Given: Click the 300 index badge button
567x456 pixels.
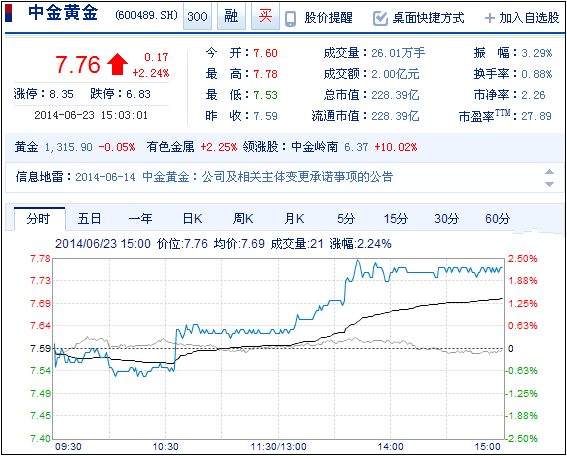Looking at the screenshot, I should coord(197,16).
